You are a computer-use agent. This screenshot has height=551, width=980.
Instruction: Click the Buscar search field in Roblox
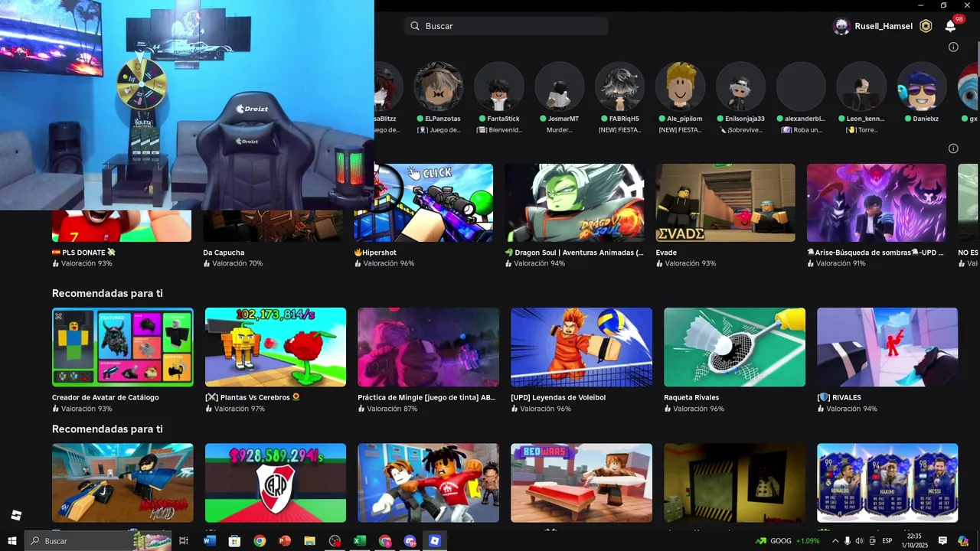(507, 26)
